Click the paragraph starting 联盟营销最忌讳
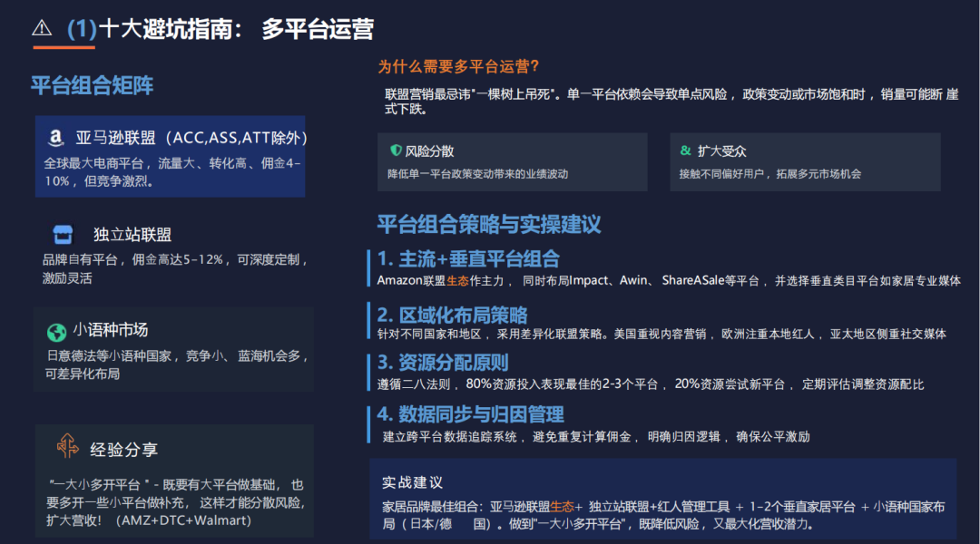The height and width of the screenshot is (544, 980). pos(671,102)
